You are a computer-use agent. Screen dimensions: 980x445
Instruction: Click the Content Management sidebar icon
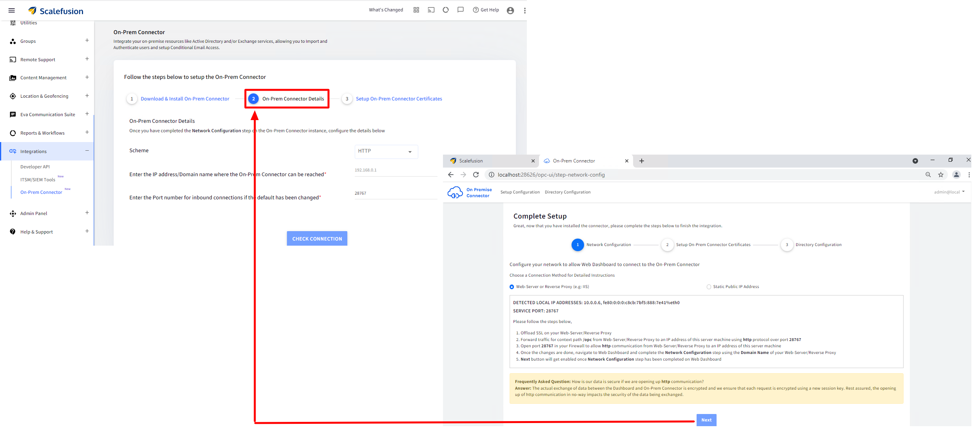tap(13, 78)
